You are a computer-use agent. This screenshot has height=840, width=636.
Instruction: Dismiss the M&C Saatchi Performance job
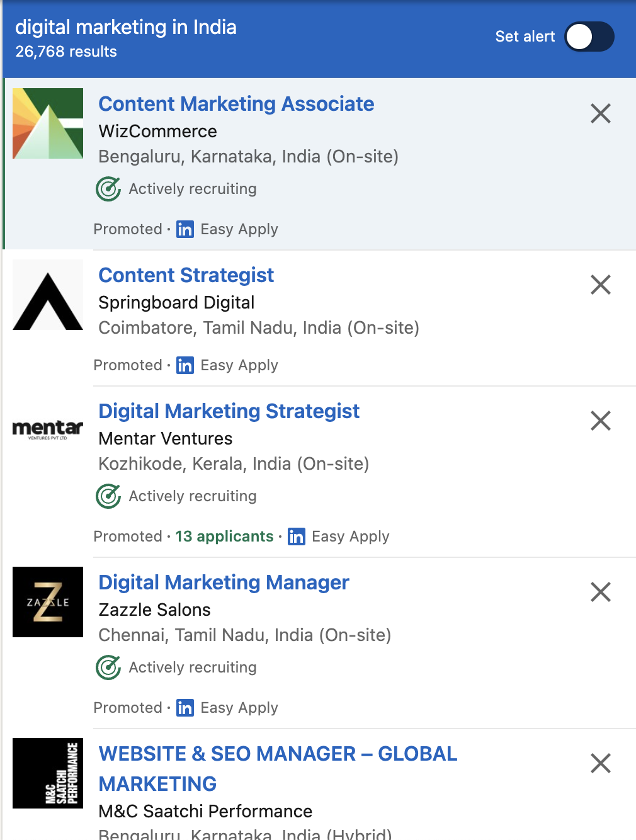click(601, 763)
